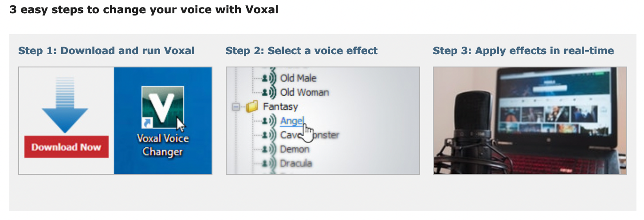Open Step 3 Apply effects in real-time heading

(x=523, y=51)
